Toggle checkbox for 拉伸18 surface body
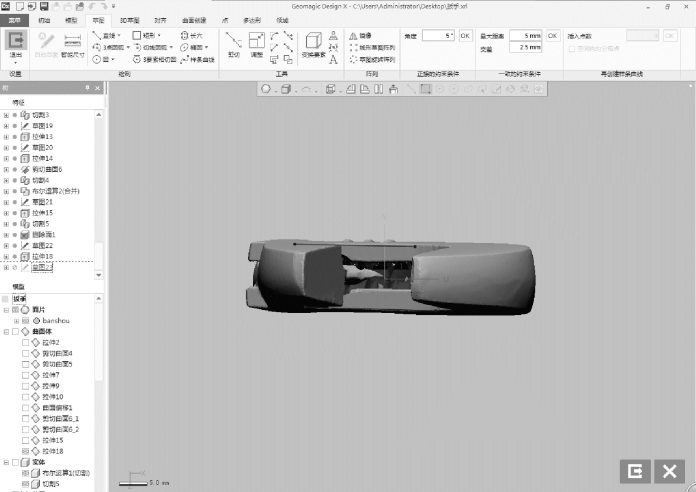The width and height of the screenshot is (696, 492). (26, 451)
